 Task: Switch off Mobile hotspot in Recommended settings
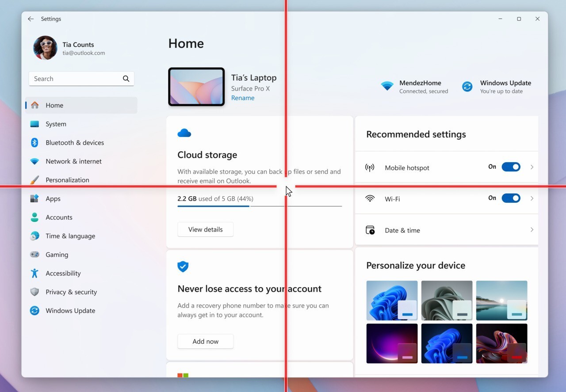point(511,167)
